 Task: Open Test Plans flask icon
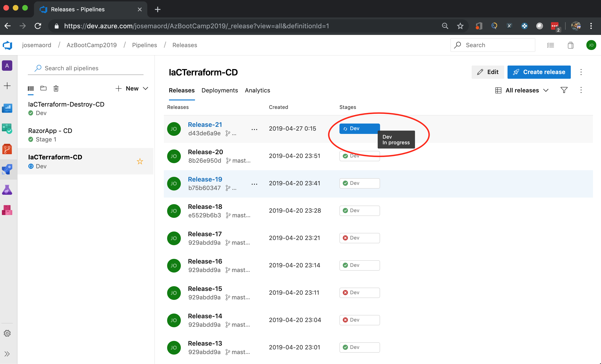pos(7,190)
